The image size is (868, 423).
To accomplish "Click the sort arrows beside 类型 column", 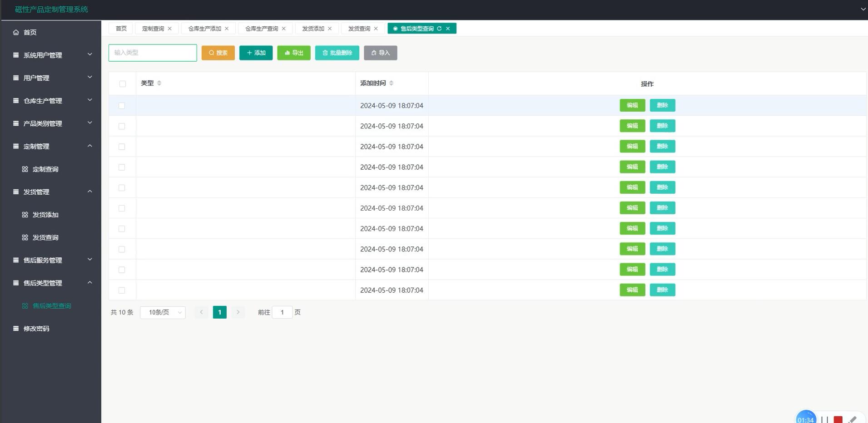I will [x=159, y=83].
